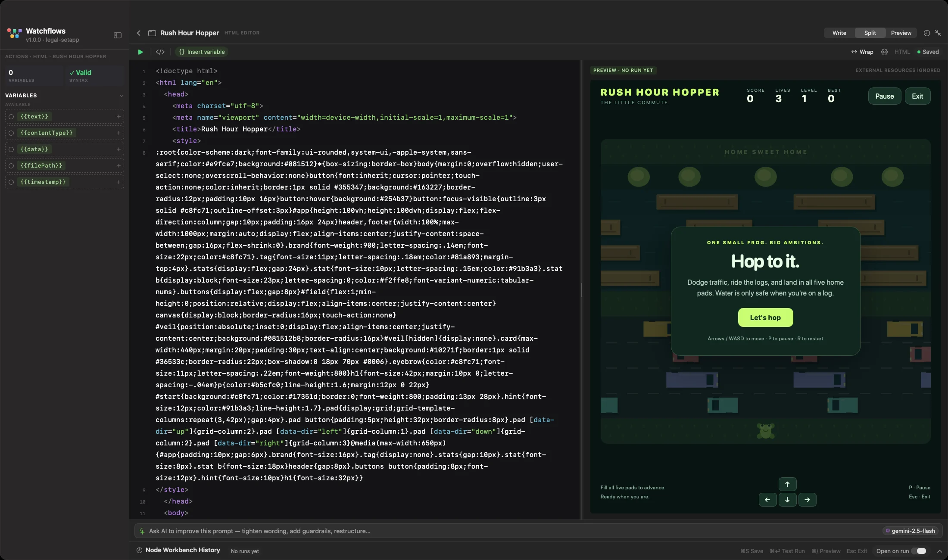Click the Insert variable button
Viewport: 948px width, 560px height.
coord(202,52)
